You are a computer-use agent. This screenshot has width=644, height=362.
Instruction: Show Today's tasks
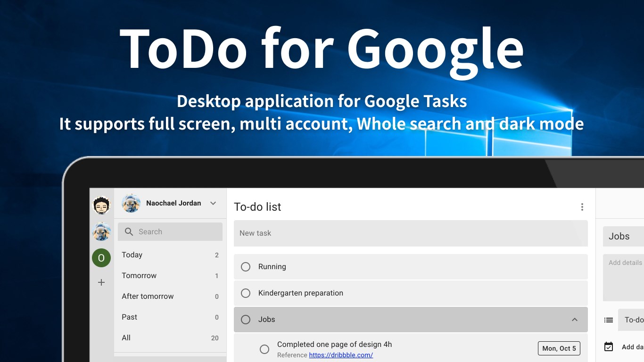click(x=170, y=255)
